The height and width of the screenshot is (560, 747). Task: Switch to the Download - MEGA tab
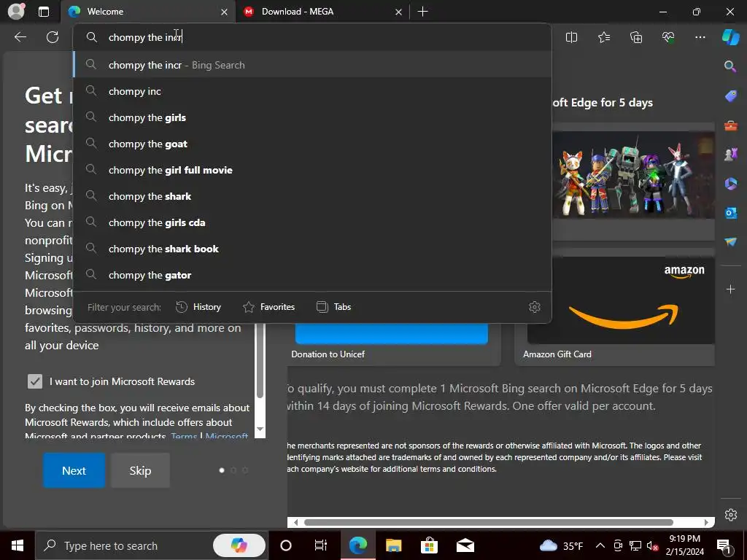(x=322, y=12)
